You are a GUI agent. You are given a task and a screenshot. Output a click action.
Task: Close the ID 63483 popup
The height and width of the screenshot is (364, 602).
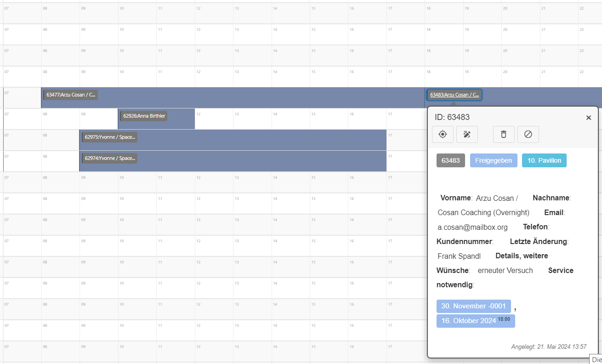point(589,118)
